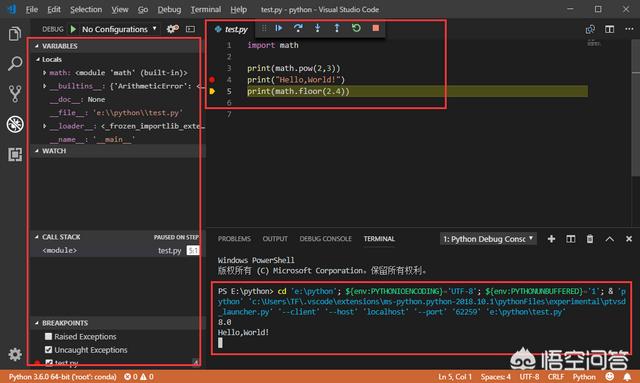Screen dimensions: 640x383
Task: Open the Help menu
Action: (238, 9)
